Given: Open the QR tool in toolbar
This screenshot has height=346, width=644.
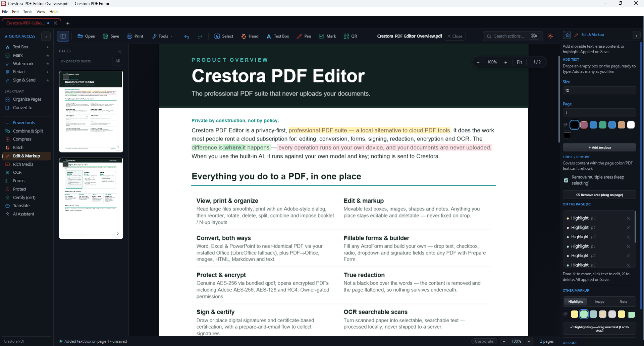Looking at the screenshot, I should pos(351,36).
